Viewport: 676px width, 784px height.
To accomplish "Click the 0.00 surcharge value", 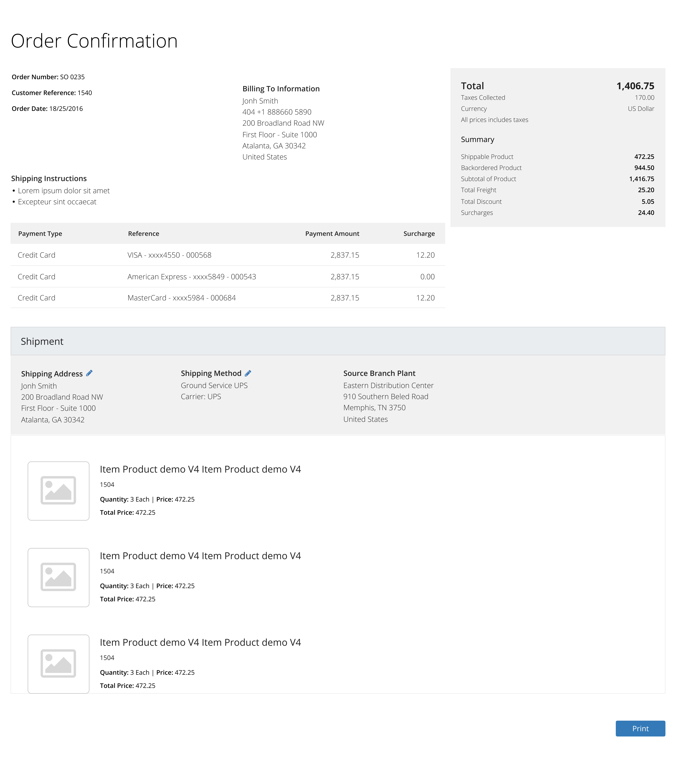I will [x=427, y=277].
